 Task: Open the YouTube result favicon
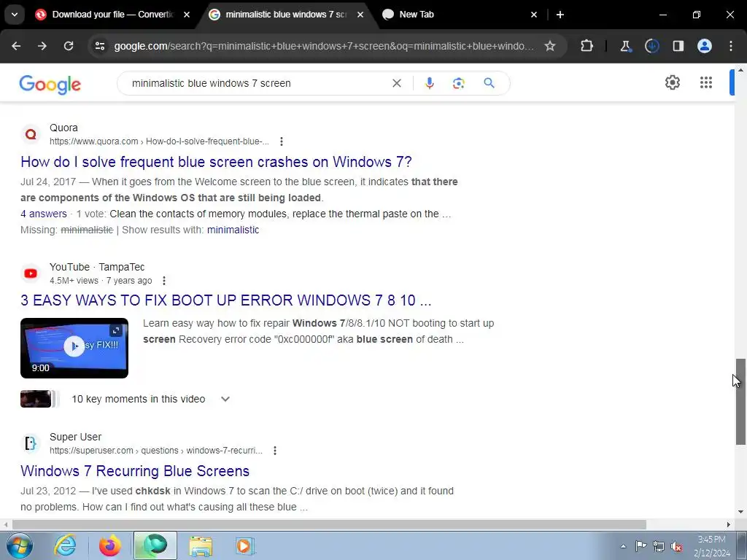click(31, 273)
